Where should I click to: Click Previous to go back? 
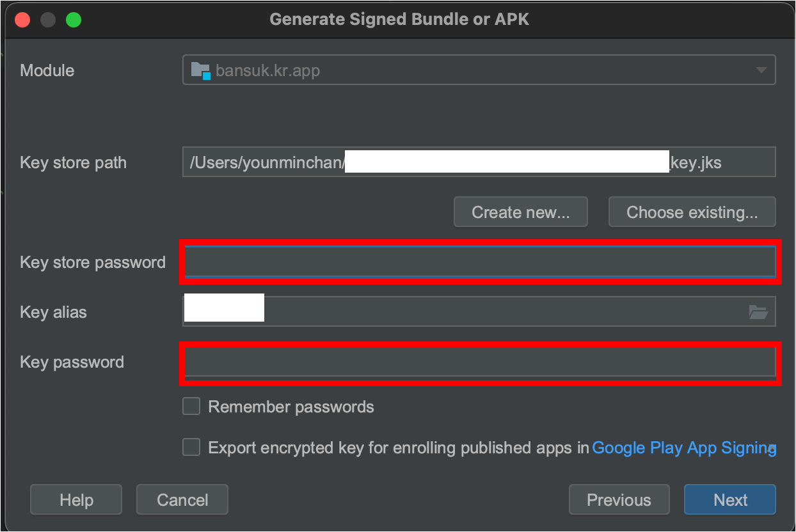pyautogui.click(x=618, y=499)
